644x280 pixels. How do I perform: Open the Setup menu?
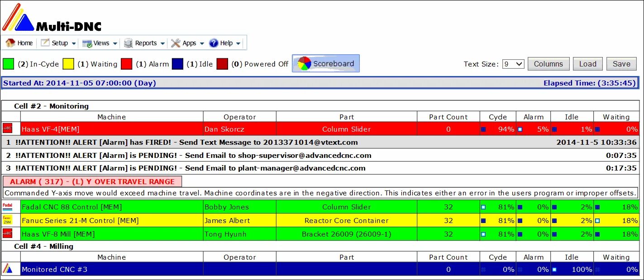[x=58, y=43]
